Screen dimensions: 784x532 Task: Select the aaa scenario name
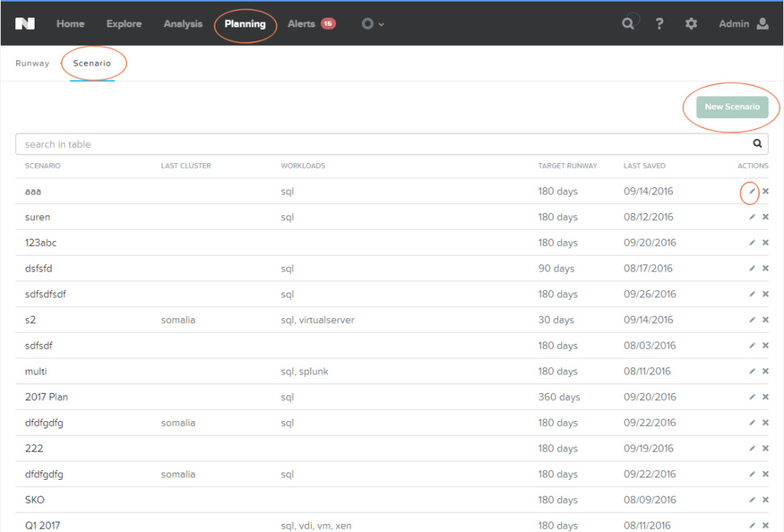tap(33, 191)
